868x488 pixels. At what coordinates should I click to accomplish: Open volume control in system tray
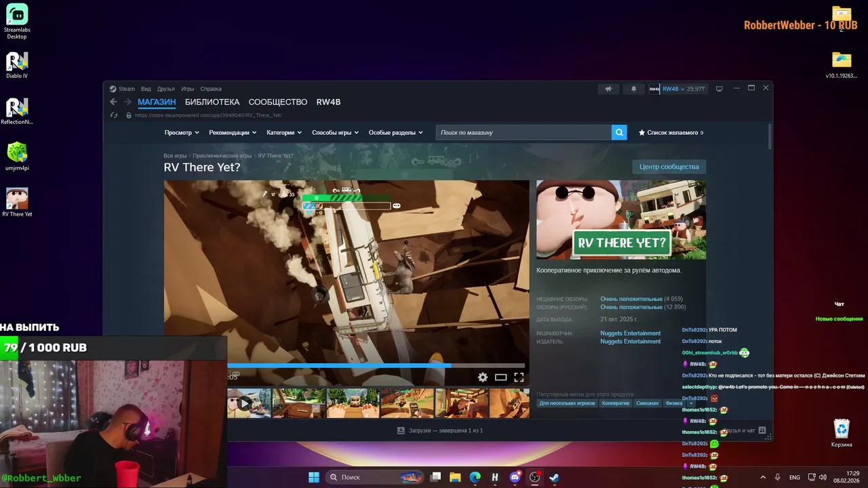point(823,477)
